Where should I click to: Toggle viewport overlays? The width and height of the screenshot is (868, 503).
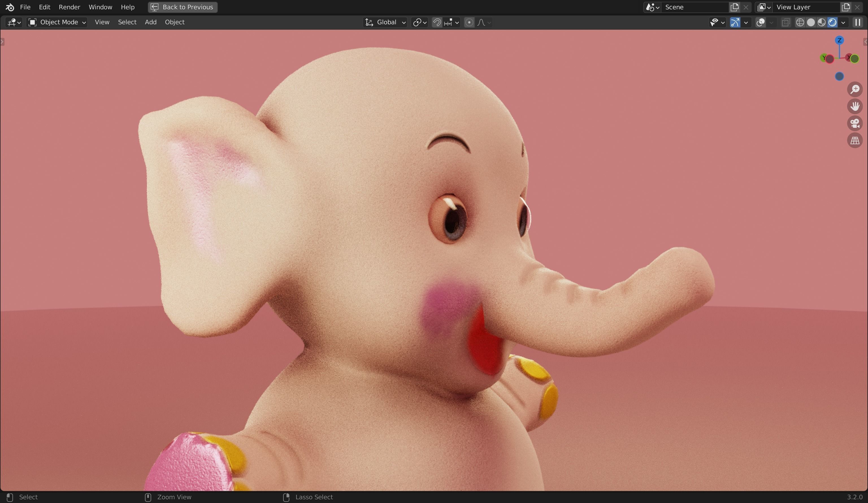pos(760,22)
